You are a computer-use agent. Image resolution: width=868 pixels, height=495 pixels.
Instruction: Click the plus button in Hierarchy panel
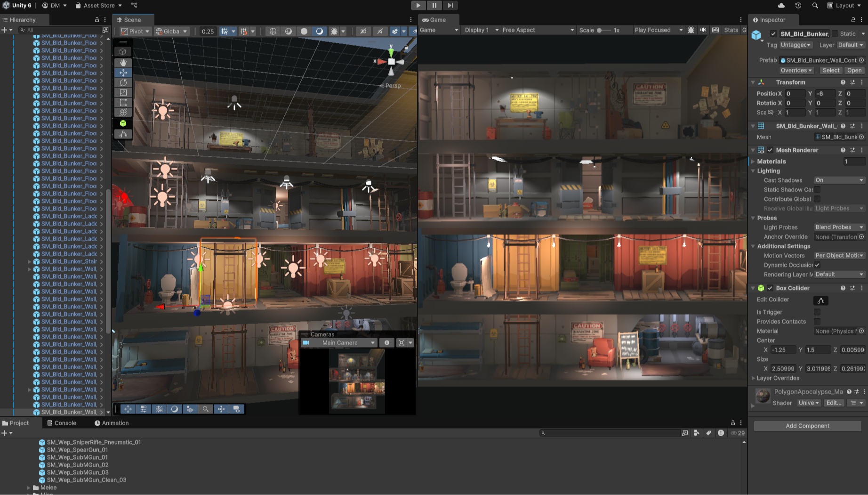click(5, 30)
